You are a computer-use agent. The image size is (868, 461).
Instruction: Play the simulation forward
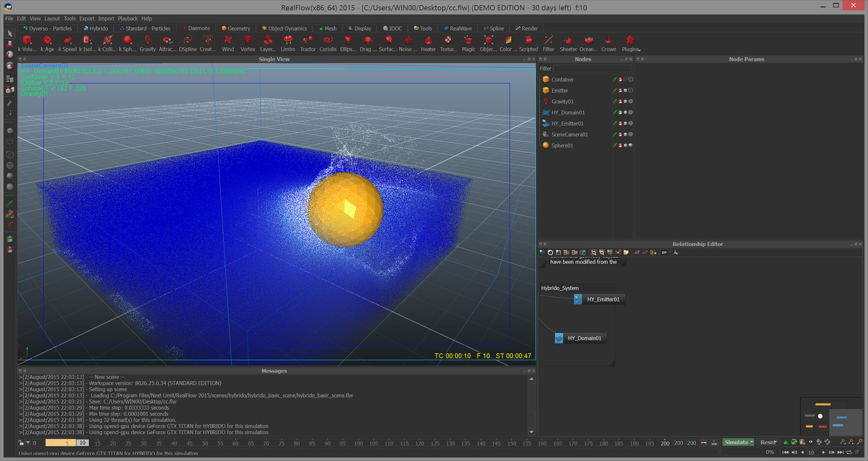[823, 452]
